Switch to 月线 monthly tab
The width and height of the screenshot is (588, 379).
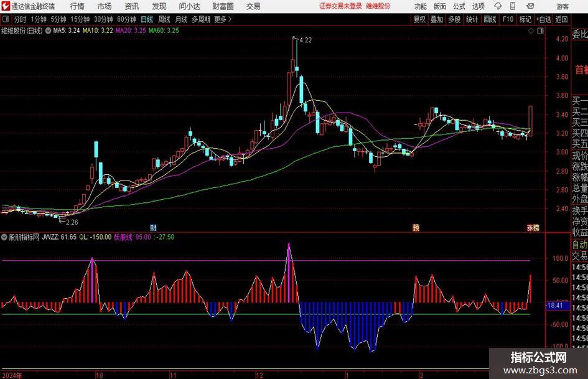point(182,19)
